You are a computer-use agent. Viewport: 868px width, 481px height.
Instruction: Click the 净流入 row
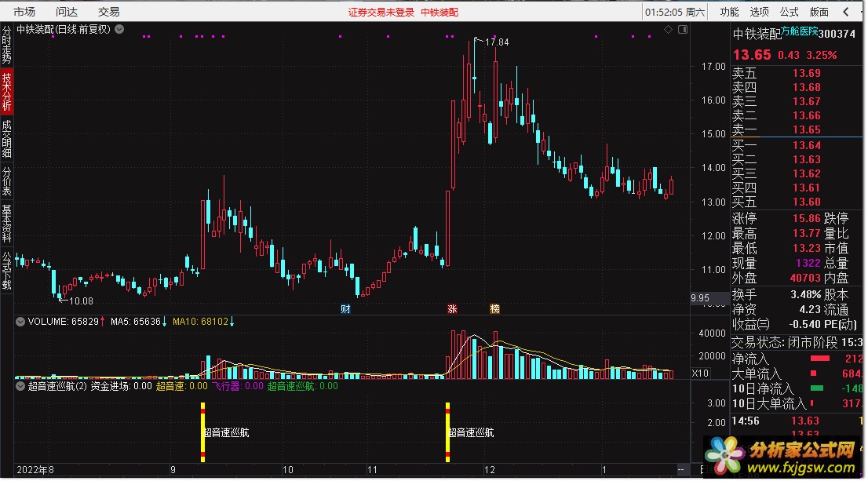[796, 359]
